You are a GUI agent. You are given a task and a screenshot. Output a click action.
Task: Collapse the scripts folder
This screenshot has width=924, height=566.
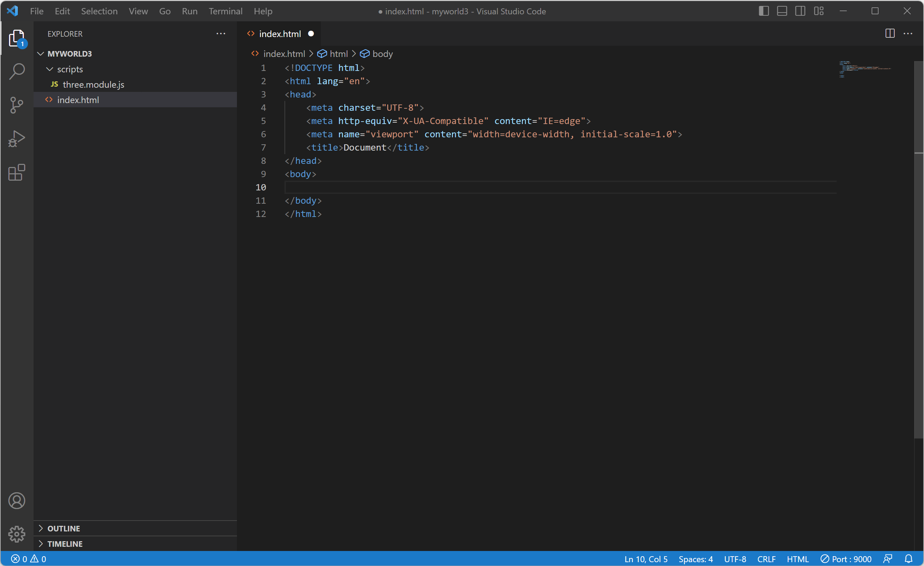(70, 69)
